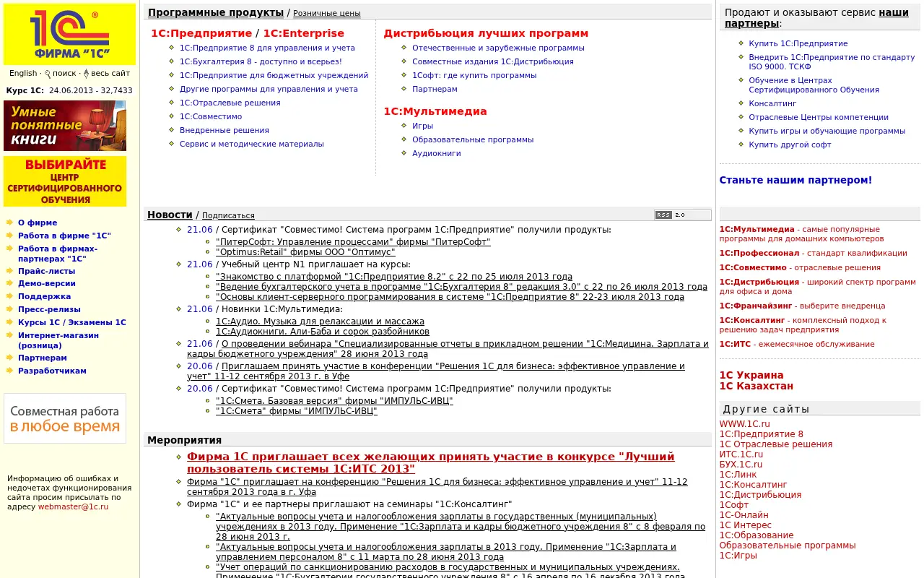Open Пресс-релизы in the left menu
The image size is (924, 578).
coord(50,309)
